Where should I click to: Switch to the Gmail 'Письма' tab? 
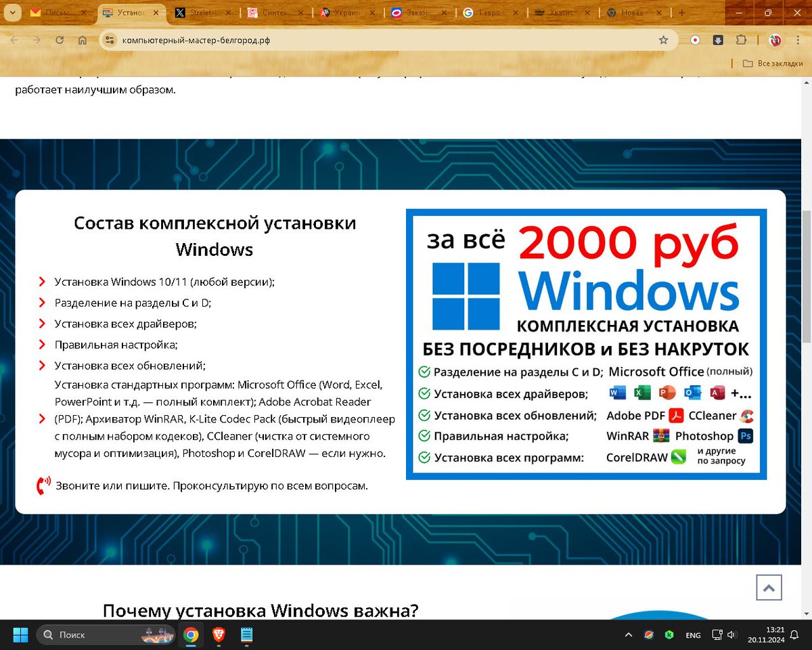(59, 13)
